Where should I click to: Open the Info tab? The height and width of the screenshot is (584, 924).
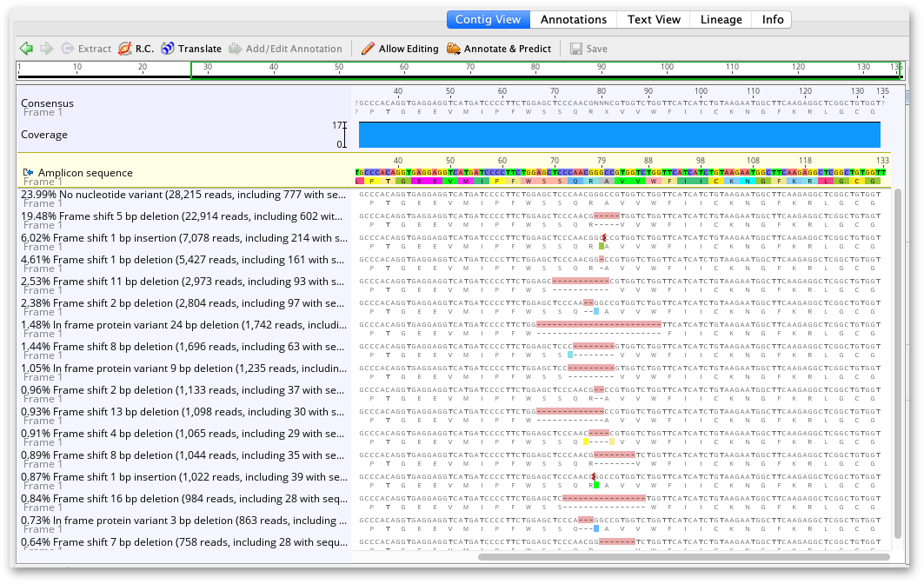pos(772,19)
